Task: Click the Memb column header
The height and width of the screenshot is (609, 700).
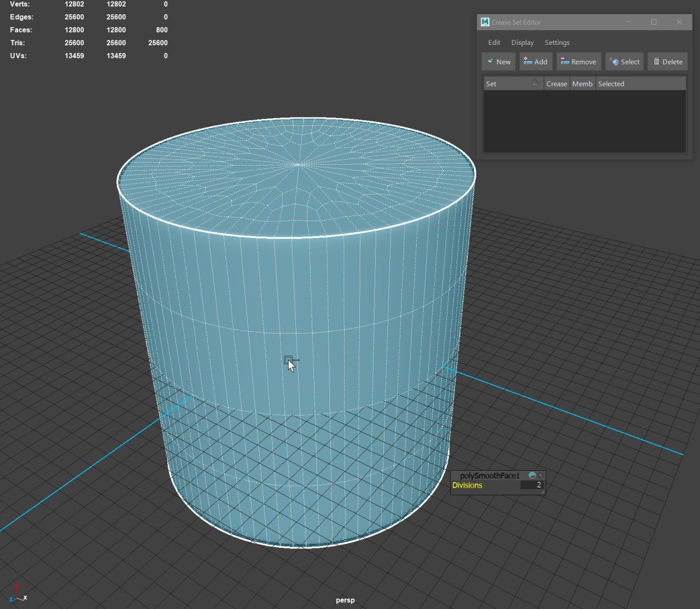Action: pos(582,84)
